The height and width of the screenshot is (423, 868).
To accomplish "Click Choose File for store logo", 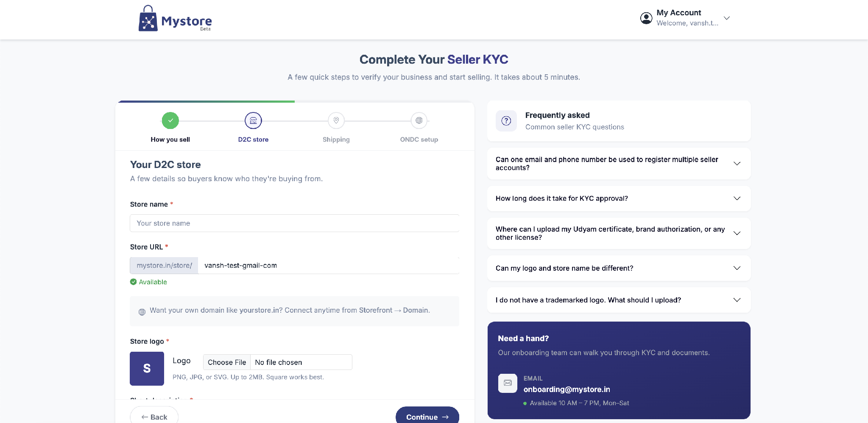I will point(227,362).
